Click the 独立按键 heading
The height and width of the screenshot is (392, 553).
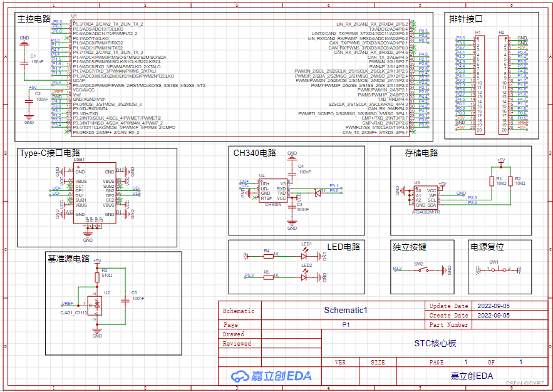(410, 247)
